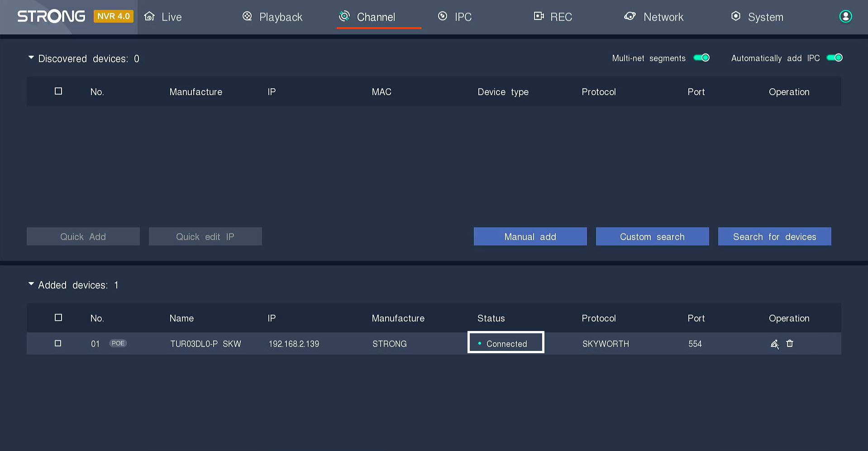Edit the TUR03DL0-P SKW device entry

coord(775,344)
